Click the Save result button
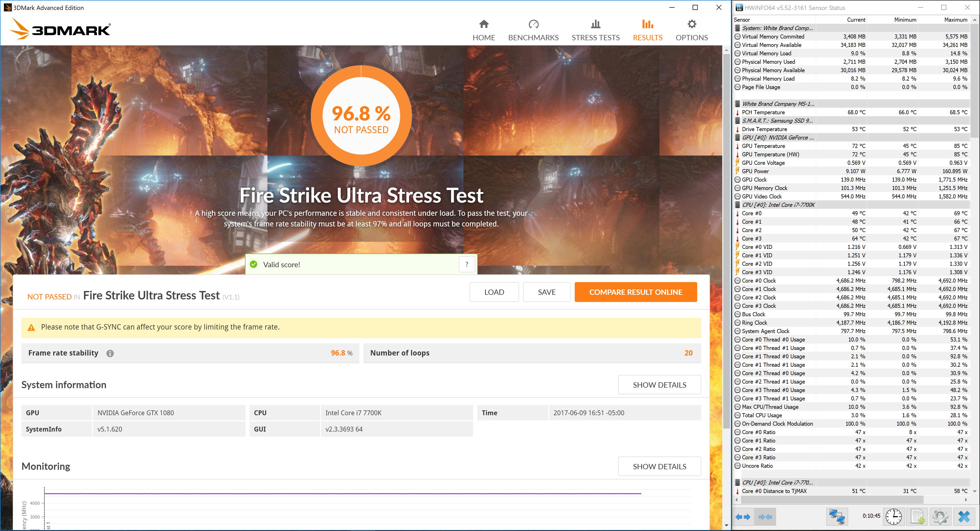The height and width of the screenshot is (531, 980). (546, 292)
